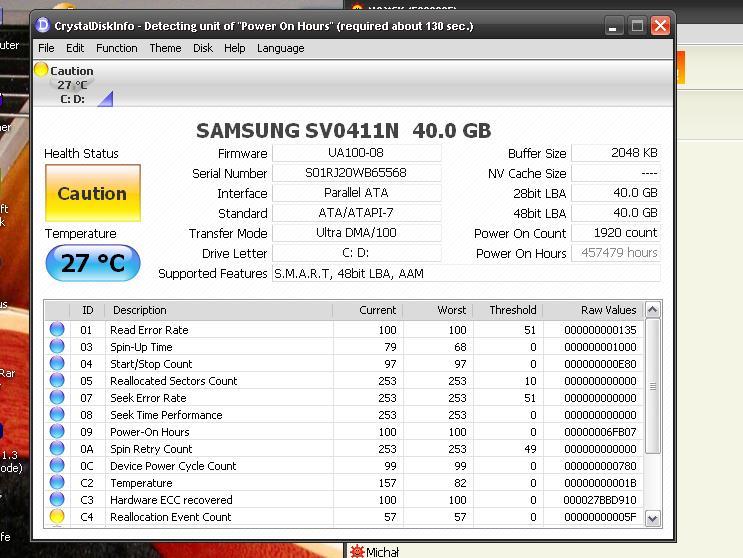Click yellow status icon for Reallocation Event Count

coord(57,517)
